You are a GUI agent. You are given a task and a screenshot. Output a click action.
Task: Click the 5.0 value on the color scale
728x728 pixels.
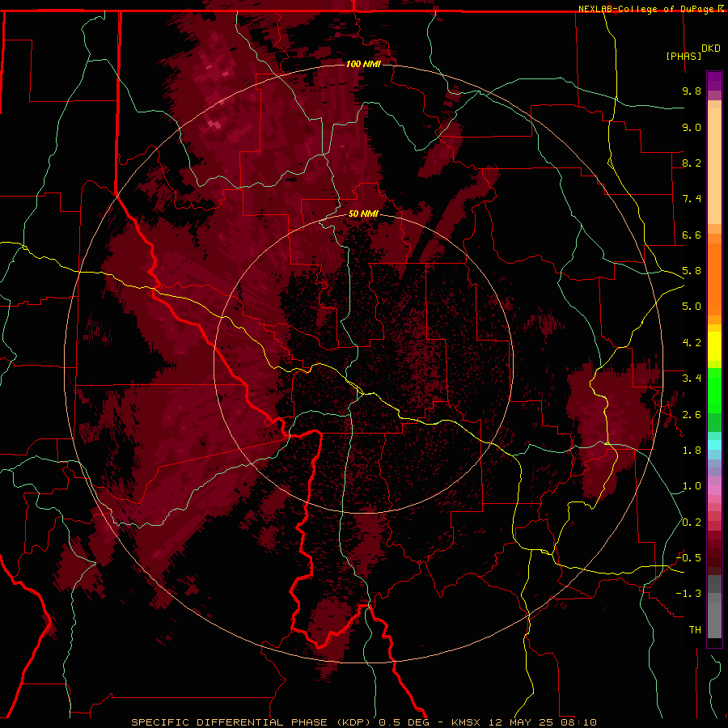pyautogui.click(x=692, y=307)
